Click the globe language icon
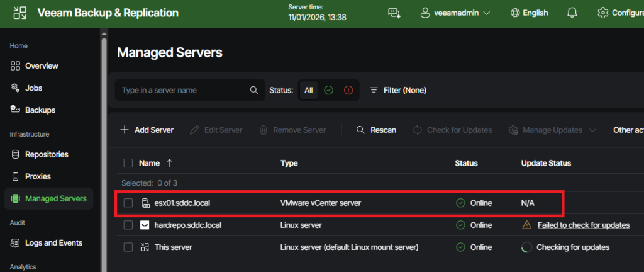This screenshot has width=644, height=272. click(x=515, y=13)
